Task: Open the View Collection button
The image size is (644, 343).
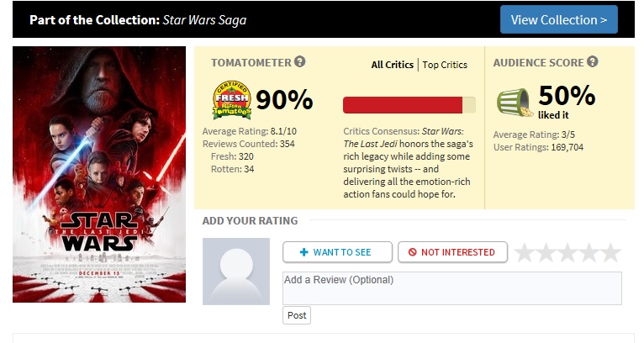Action: [558, 19]
